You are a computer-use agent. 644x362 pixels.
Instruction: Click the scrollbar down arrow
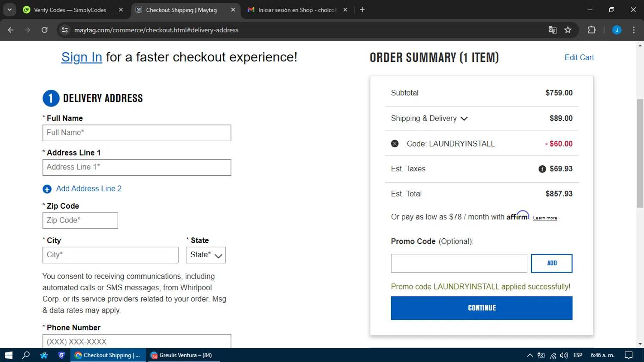[640, 344]
